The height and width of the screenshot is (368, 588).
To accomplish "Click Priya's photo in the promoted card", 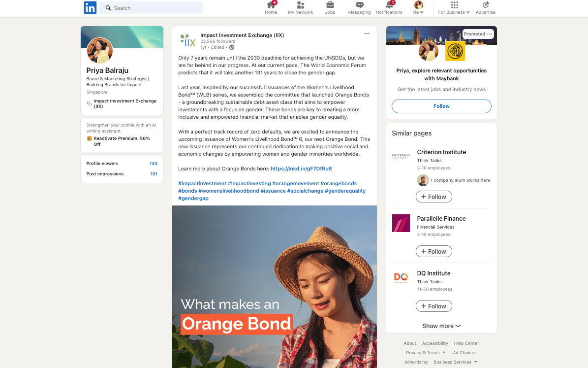I will click(429, 51).
